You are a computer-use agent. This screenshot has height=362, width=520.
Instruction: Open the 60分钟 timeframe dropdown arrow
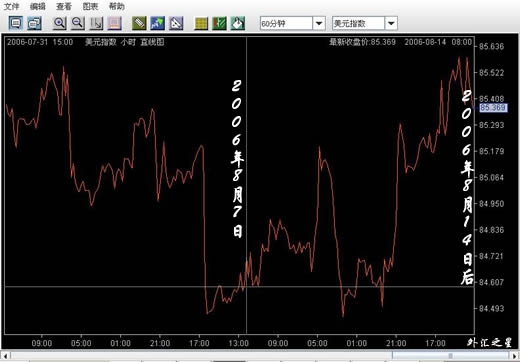319,23
